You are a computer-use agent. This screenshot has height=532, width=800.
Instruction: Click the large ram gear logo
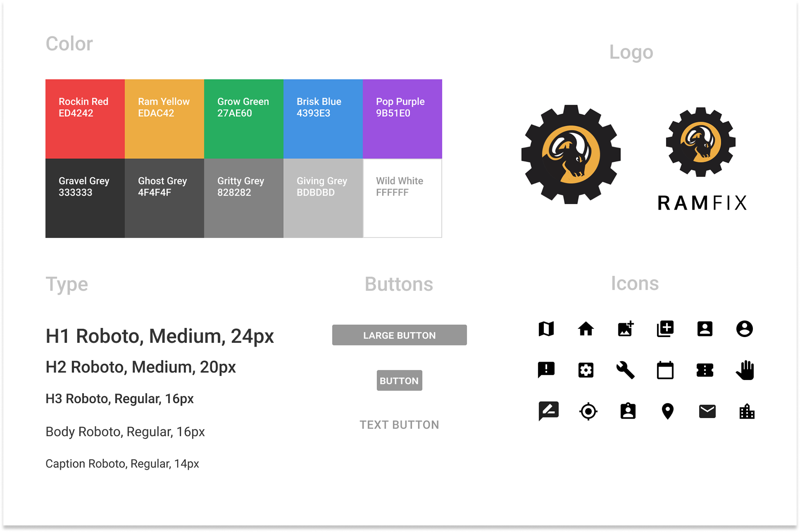tap(571, 155)
